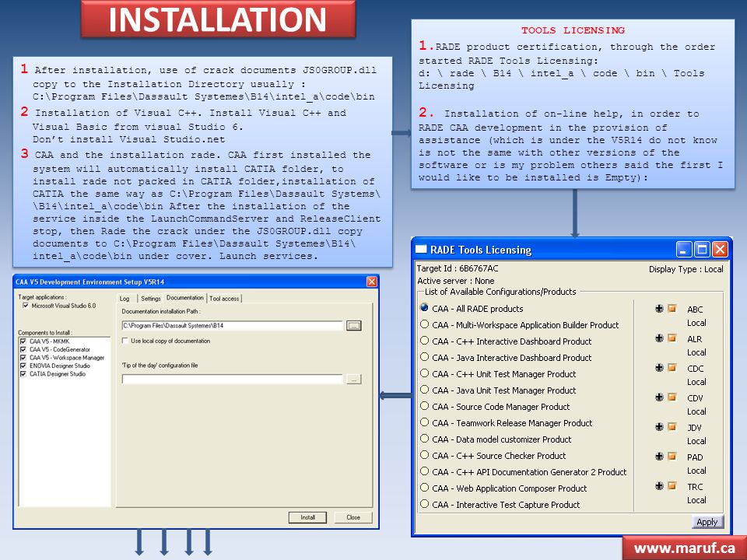
Task: Click the Close button in setup dialog
Action: click(x=353, y=517)
